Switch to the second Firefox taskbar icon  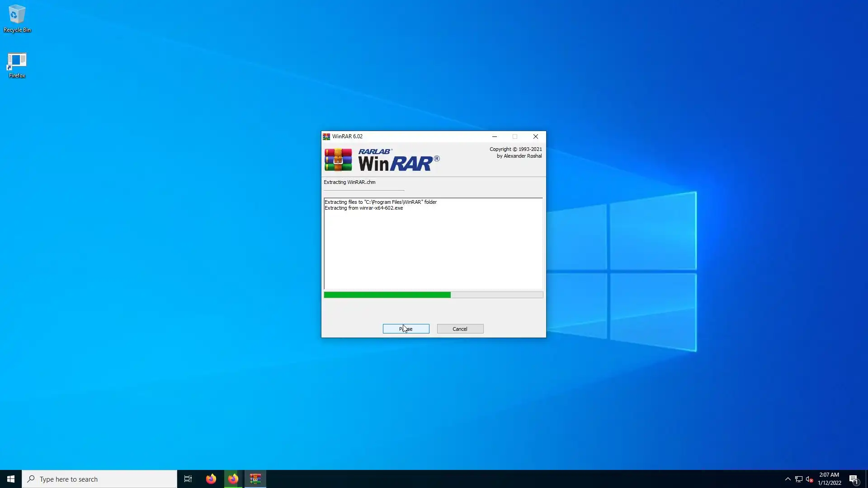(x=233, y=479)
